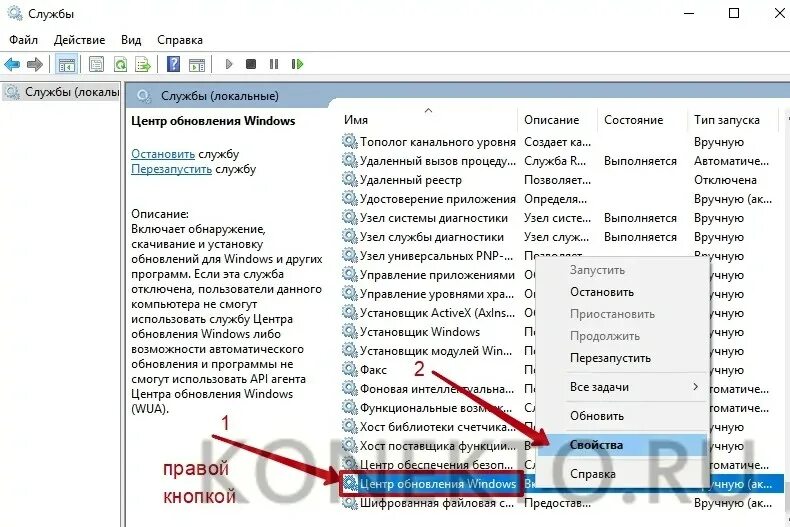Click gear icon of Узел системы диагностики
Screen dimensions: 790x527
[x=350, y=218]
